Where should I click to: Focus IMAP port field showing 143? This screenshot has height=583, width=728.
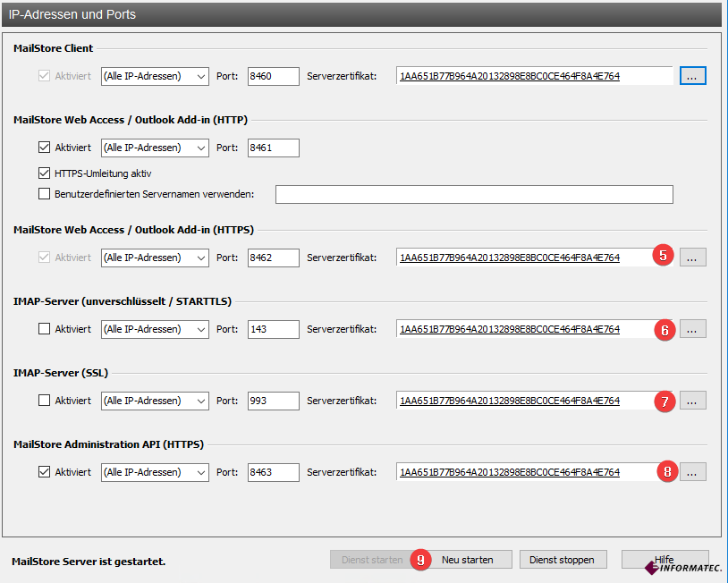click(x=273, y=329)
